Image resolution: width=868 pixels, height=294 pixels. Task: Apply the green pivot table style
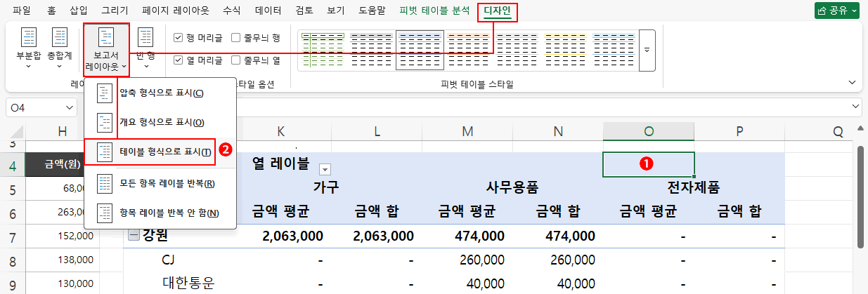(322, 51)
